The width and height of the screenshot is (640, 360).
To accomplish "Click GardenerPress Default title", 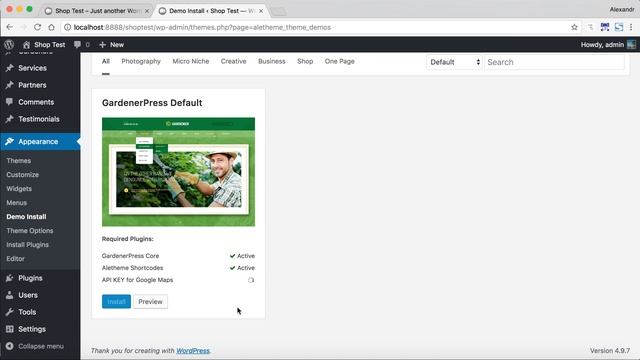I will coord(152,103).
